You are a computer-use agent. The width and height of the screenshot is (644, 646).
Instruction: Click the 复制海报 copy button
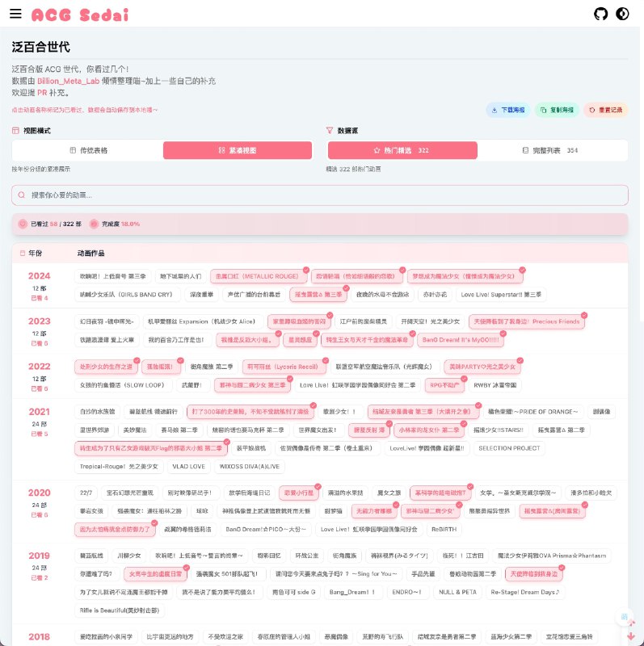pyautogui.click(x=554, y=109)
